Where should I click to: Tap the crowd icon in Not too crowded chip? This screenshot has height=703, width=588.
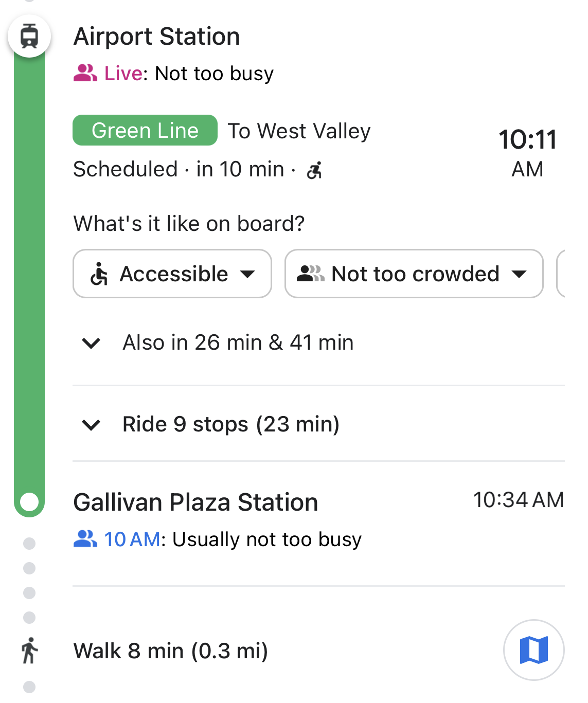click(x=311, y=274)
